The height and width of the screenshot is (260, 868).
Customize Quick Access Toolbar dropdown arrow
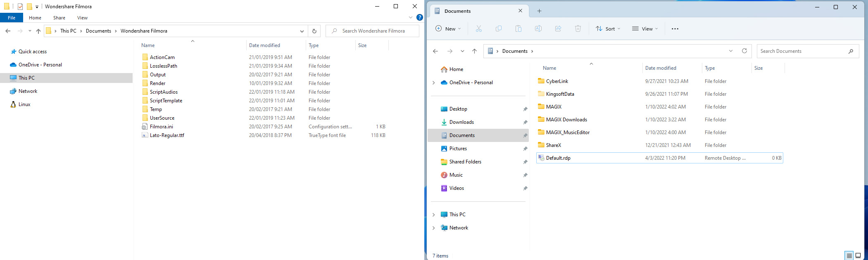[37, 7]
